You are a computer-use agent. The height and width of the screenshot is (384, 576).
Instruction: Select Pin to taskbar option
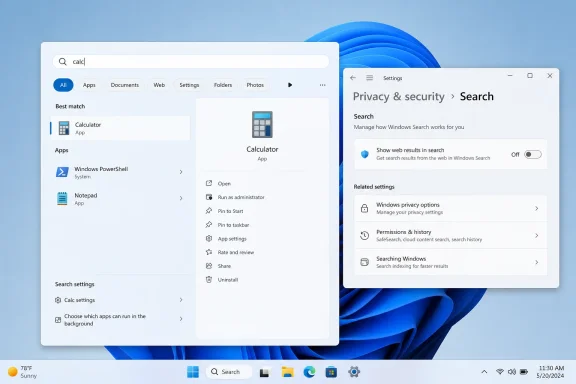[x=233, y=225]
